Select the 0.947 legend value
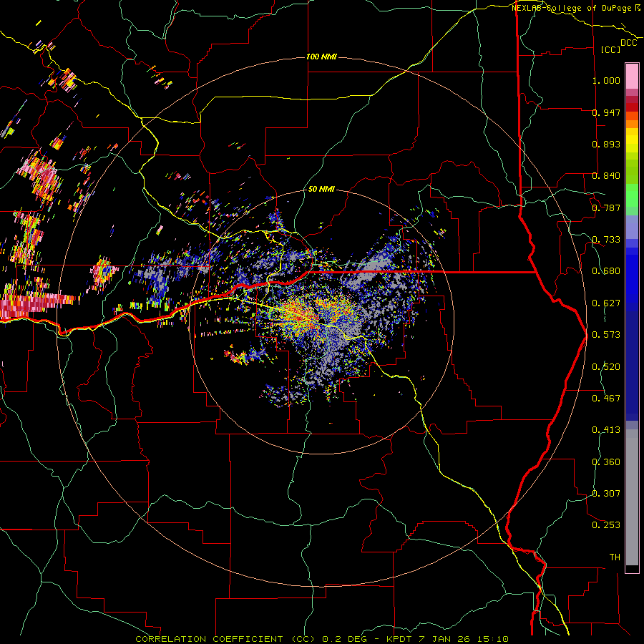Screen dimensions: 644x644 pyautogui.click(x=606, y=112)
